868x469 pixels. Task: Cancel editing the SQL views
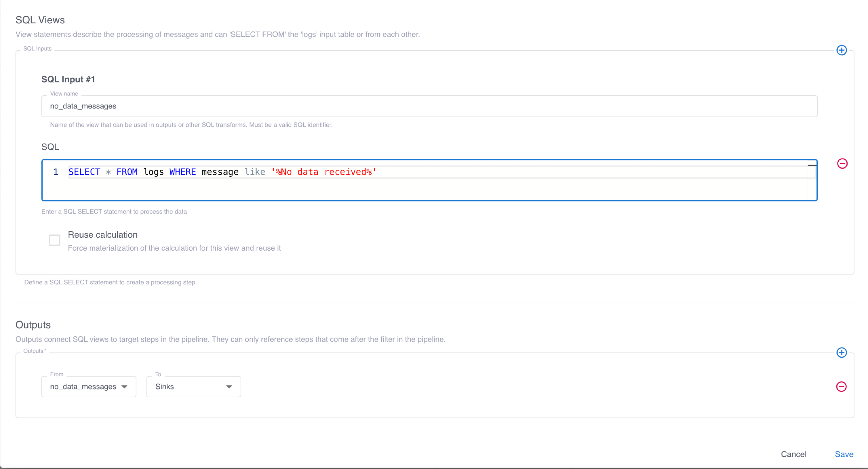[x=794, y=454]
